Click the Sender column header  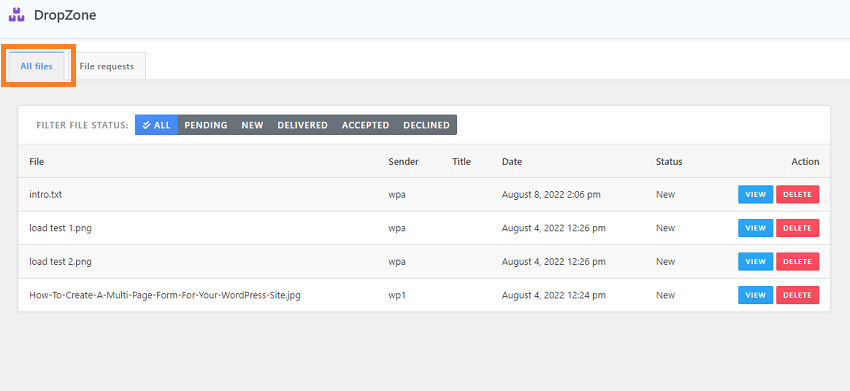pyautogui.click(x=403, y=162)
